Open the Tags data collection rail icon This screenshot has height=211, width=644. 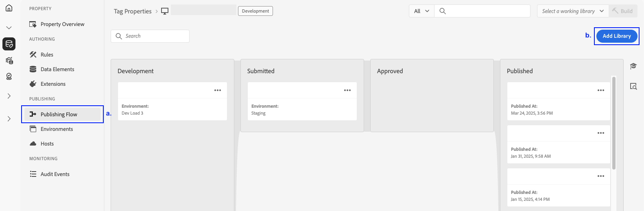9,44
